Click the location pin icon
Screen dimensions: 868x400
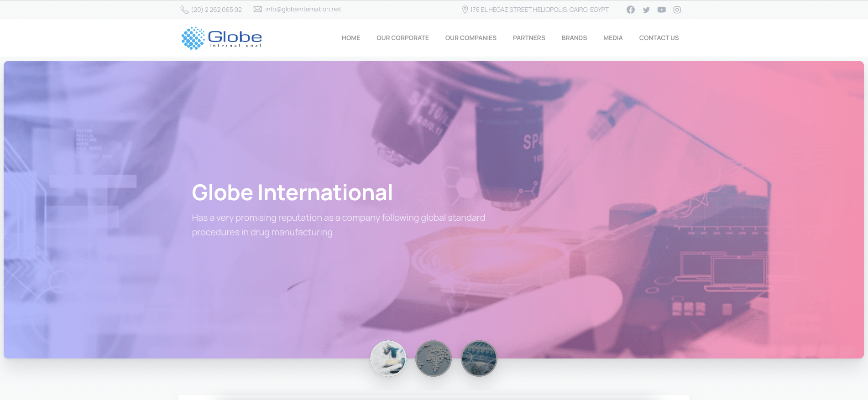(x=465, y=10)
